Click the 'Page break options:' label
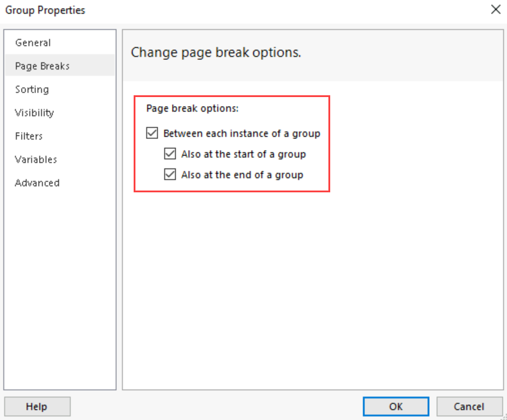Viewport: 507px width, 420px height. (192, 108)
